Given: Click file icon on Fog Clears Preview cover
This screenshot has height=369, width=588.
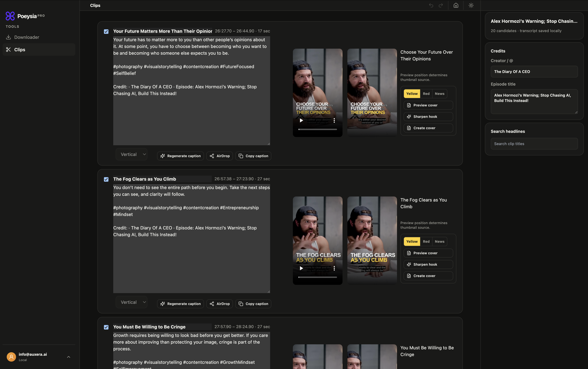Looking at the screenshot, I should tap(409, 253).
